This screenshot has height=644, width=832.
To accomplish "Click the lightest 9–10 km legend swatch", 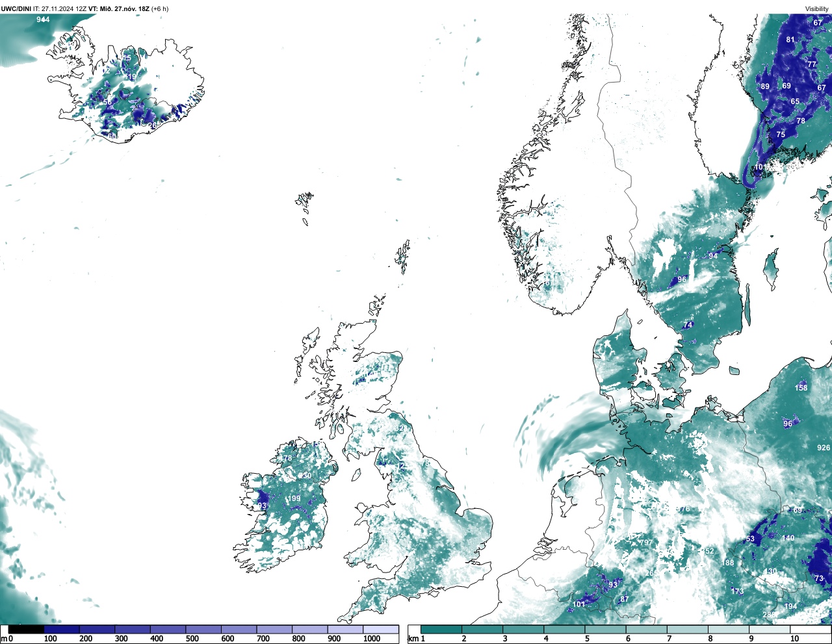I will click(770, 629).
